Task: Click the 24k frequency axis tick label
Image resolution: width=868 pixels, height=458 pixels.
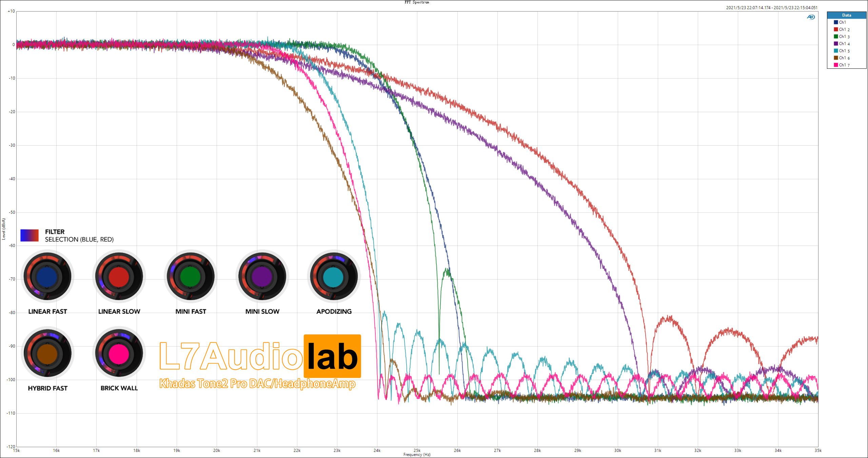Action: point(377,451)
